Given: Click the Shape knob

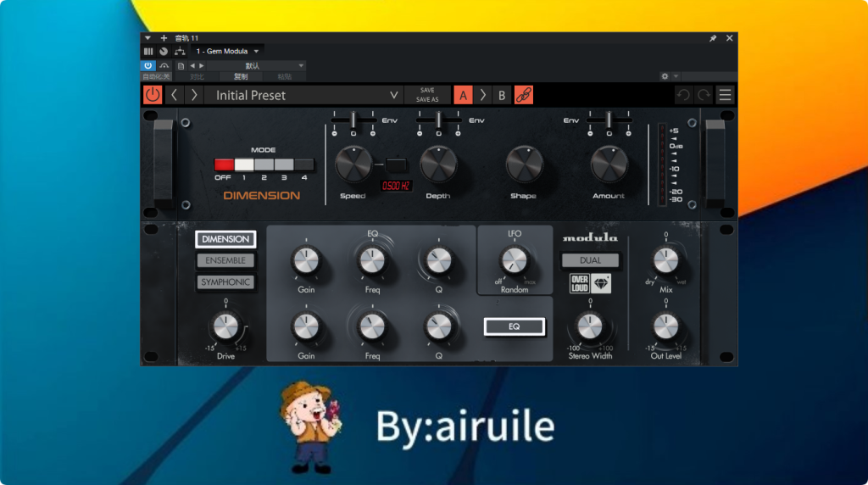Looking at the screenshot, I should [x=524, y=164].
